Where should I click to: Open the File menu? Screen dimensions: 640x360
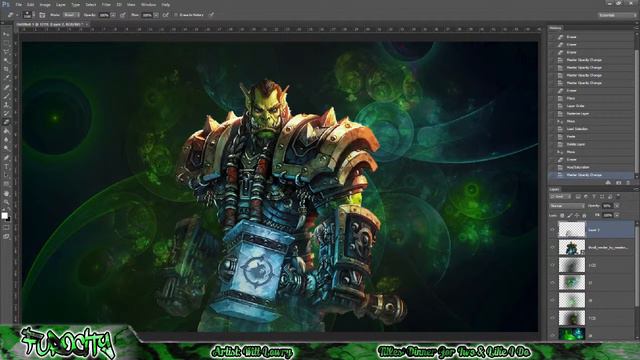coord(18,4)
